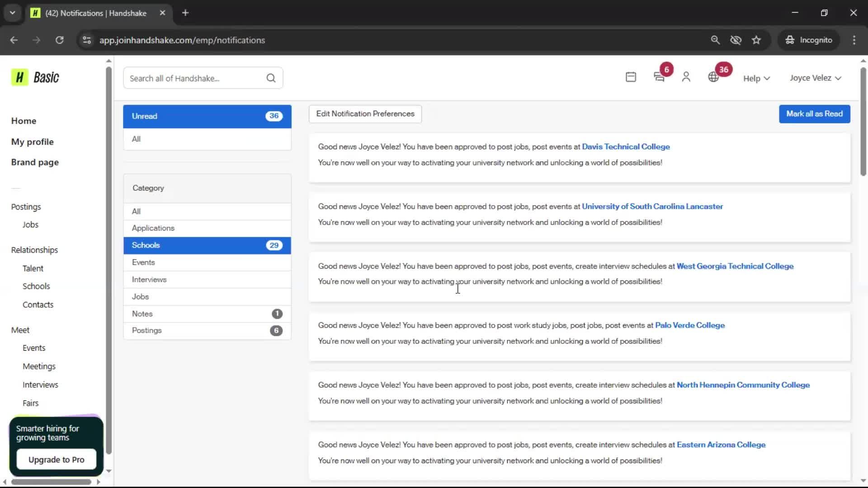Click the browser address bar URL
The height and width of the screenshot is (488, 868).
coord(182,40)
